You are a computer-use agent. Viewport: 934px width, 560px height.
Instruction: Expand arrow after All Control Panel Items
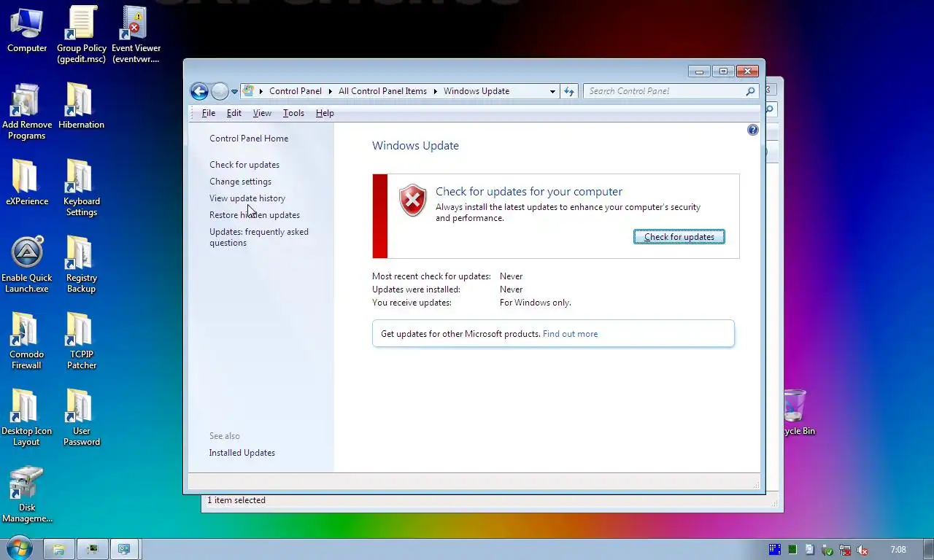435,91
